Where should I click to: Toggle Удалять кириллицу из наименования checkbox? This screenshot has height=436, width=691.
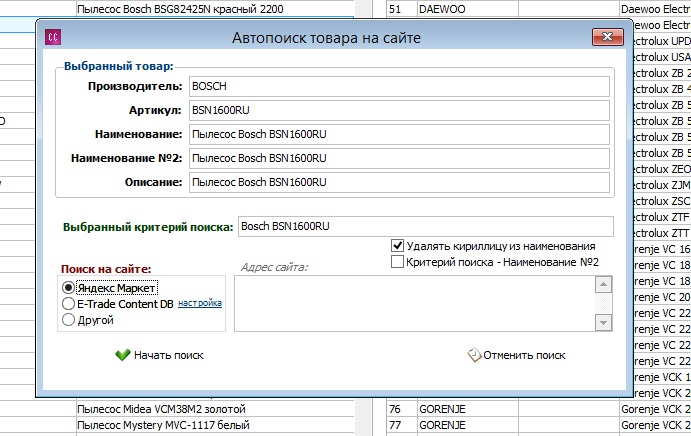[x=397, y=246]
